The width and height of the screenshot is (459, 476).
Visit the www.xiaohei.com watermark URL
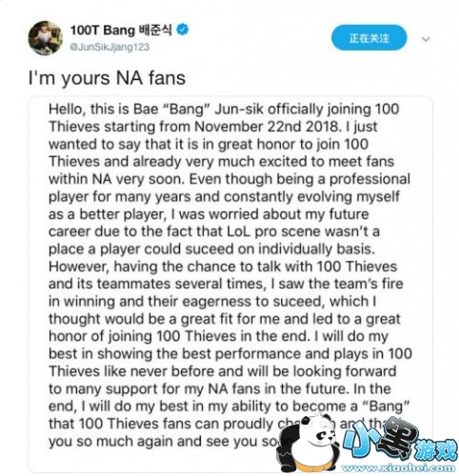pyautogui.click(x=398, y=467)
